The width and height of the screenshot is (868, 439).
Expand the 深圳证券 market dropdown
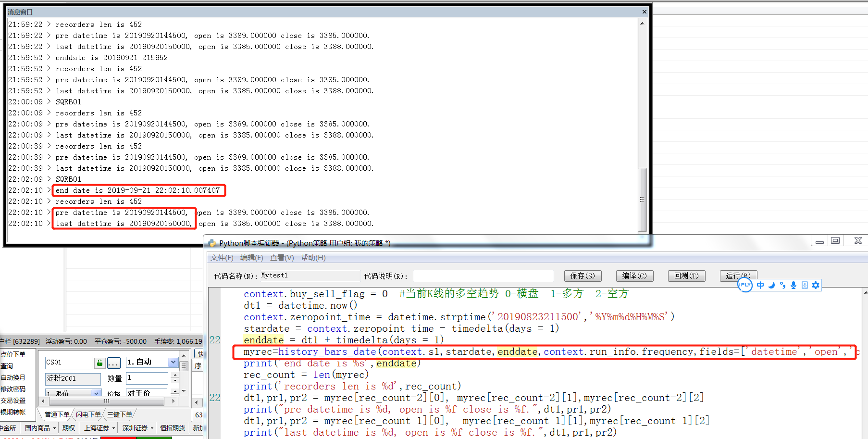152,428
